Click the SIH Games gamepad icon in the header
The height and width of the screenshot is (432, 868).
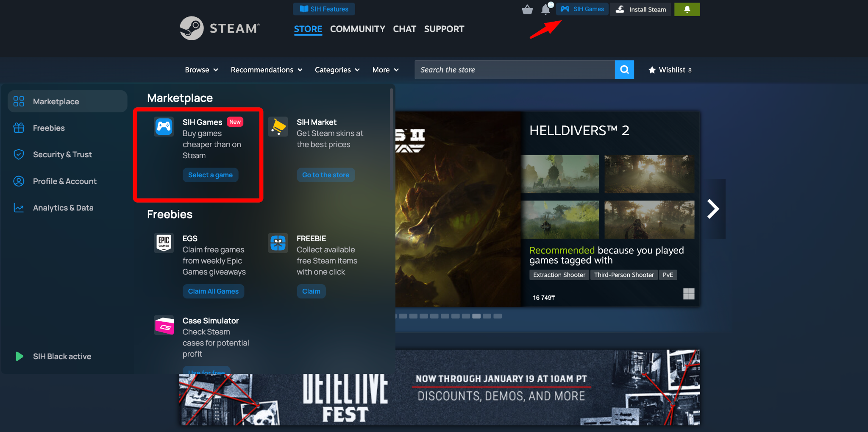[x=565, y=8]
